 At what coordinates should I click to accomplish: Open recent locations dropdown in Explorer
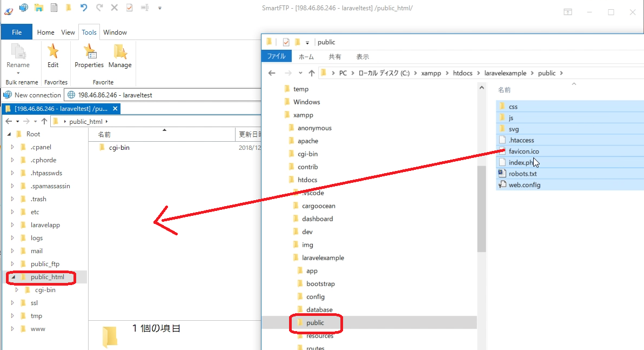click(300, 73)
